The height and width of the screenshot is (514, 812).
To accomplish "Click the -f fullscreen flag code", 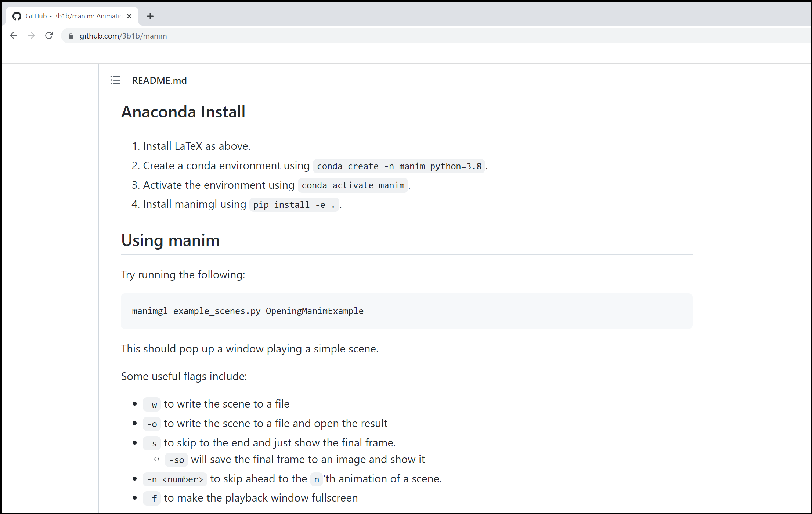I will [x=152, y=499].
